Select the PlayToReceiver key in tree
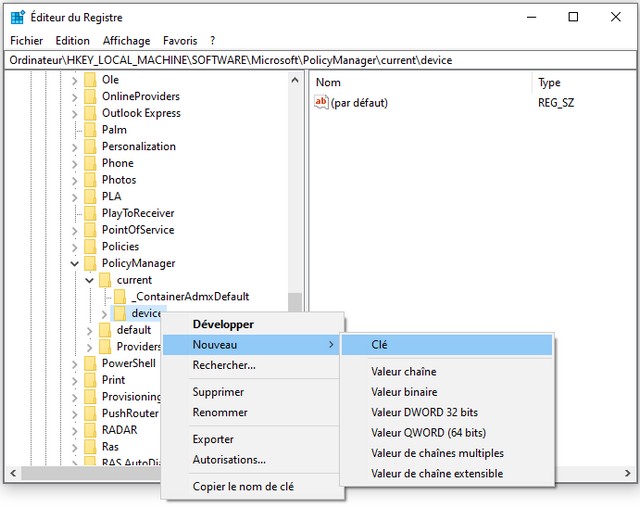Viewport: 640px width, 508px height. pyautogui.click(x=138, y=213)
